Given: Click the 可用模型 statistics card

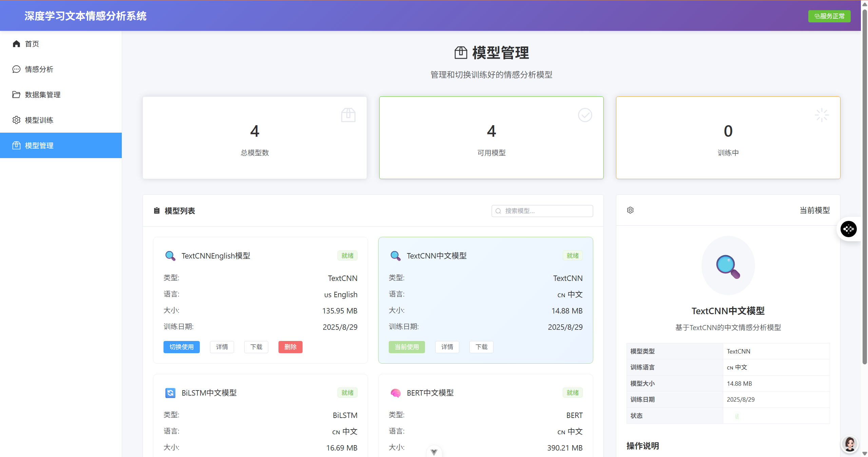Looking at the screenshot, I should [x=491, y=138].
